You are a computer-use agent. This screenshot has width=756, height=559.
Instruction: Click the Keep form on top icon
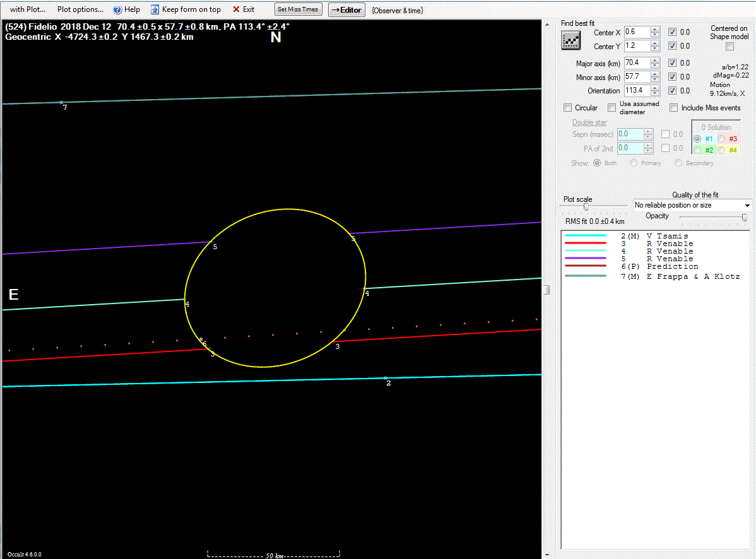(x=155, y=9)
